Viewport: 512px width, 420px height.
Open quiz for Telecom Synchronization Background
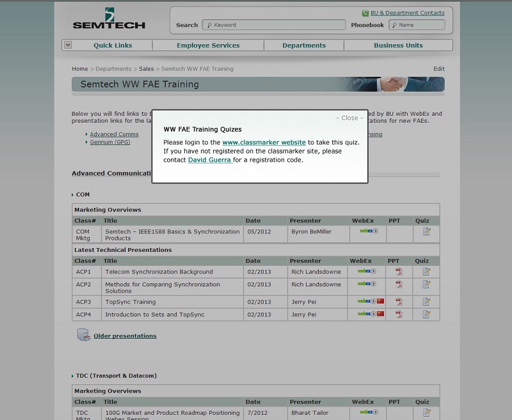tap(426, 272)
